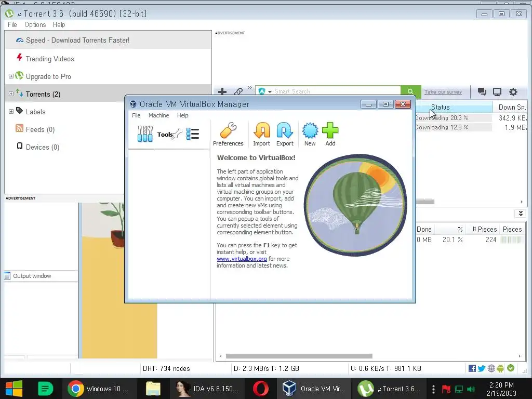Click the U: 0.6 KB/s upload status text
532x399 pixels.
pos(386,368)
